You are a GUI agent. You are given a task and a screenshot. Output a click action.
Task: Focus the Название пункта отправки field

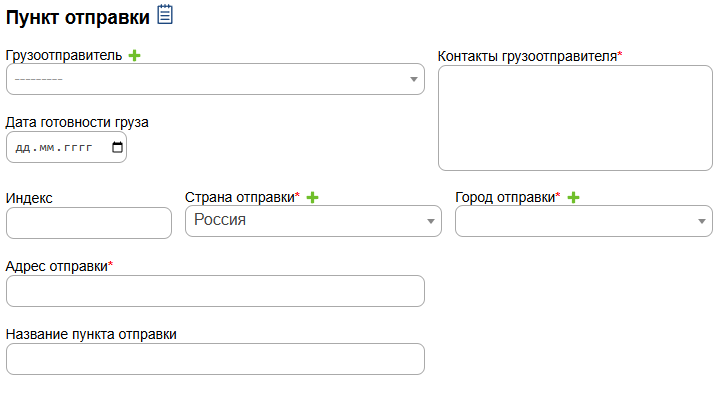[215, 359]
